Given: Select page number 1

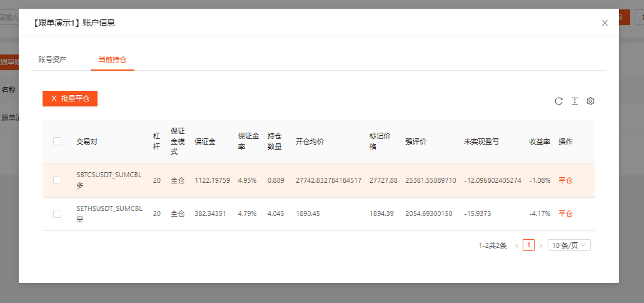Looking at the screenshot, I should 528,245.
